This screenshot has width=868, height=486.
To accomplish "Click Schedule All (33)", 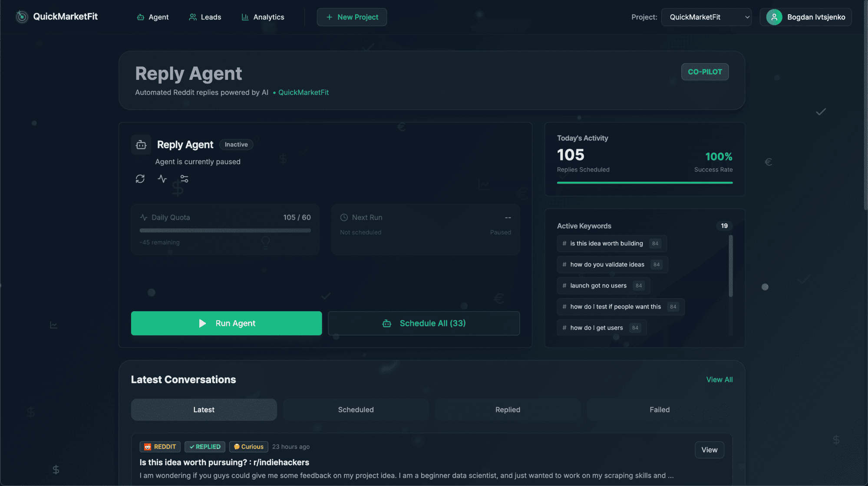I will click(x=423, y=323).
